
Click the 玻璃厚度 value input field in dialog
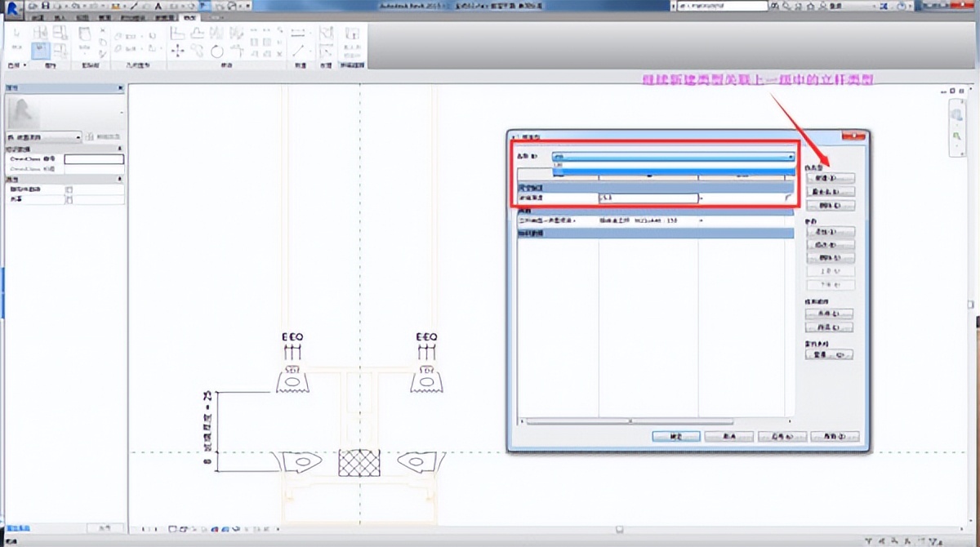click(648, 198)
